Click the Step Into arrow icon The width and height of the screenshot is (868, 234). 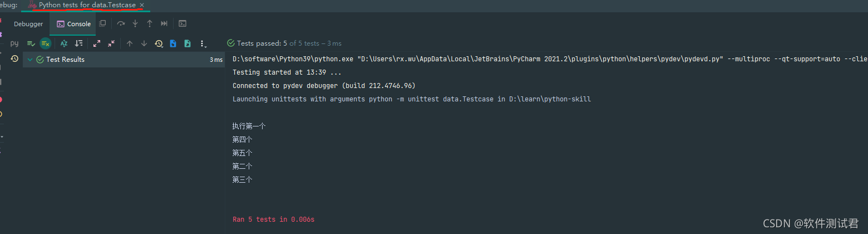[x=135, y=23]
